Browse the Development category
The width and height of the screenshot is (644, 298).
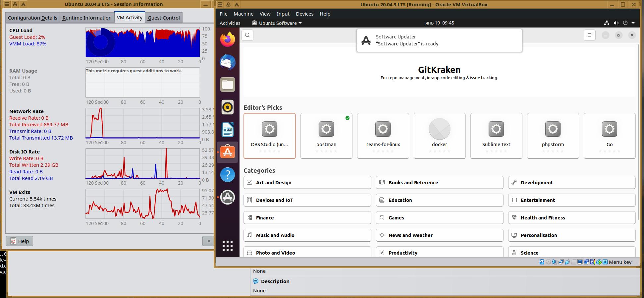[572, 182]
